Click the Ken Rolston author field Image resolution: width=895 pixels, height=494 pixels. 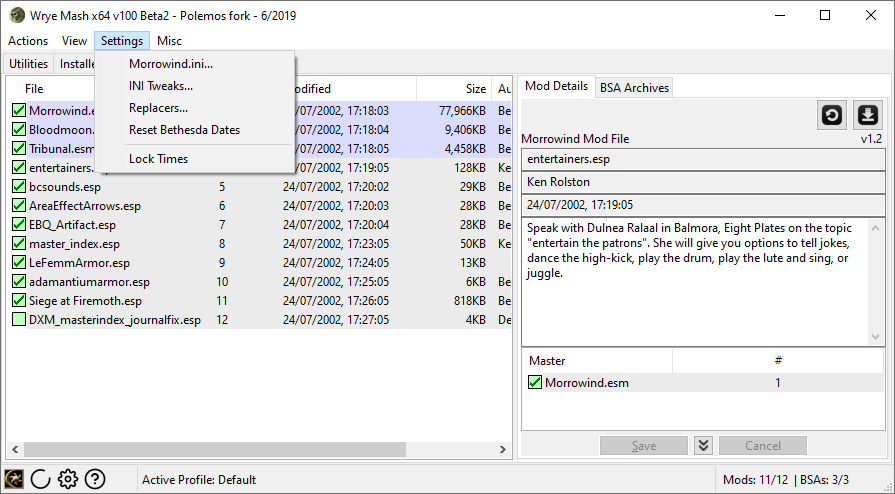[703, 182]
